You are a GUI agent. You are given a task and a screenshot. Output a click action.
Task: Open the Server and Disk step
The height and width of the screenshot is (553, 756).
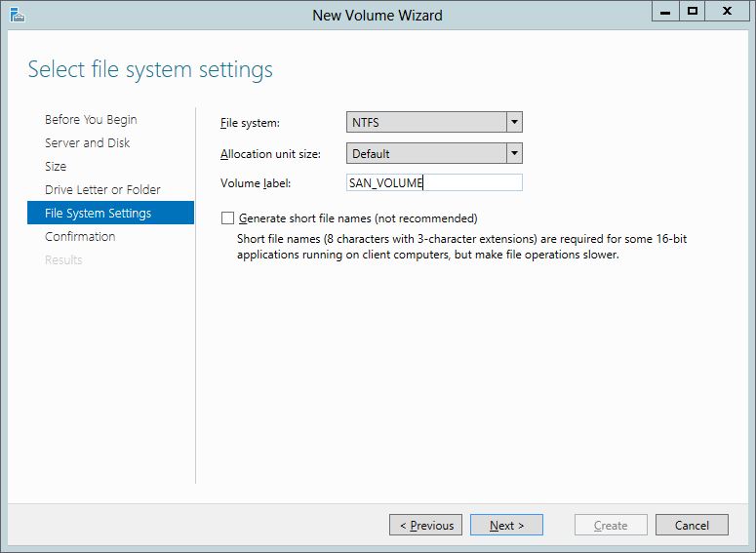[x=87, y=142]
